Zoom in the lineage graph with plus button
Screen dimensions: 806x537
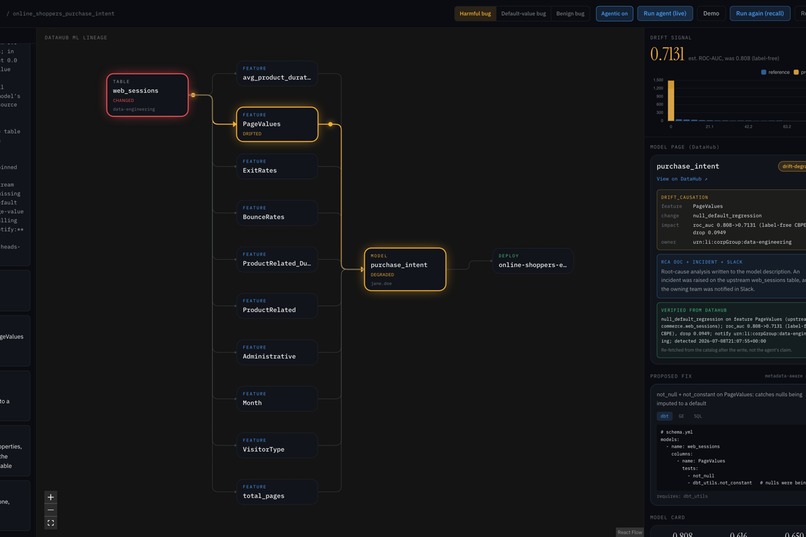(50, 497)
